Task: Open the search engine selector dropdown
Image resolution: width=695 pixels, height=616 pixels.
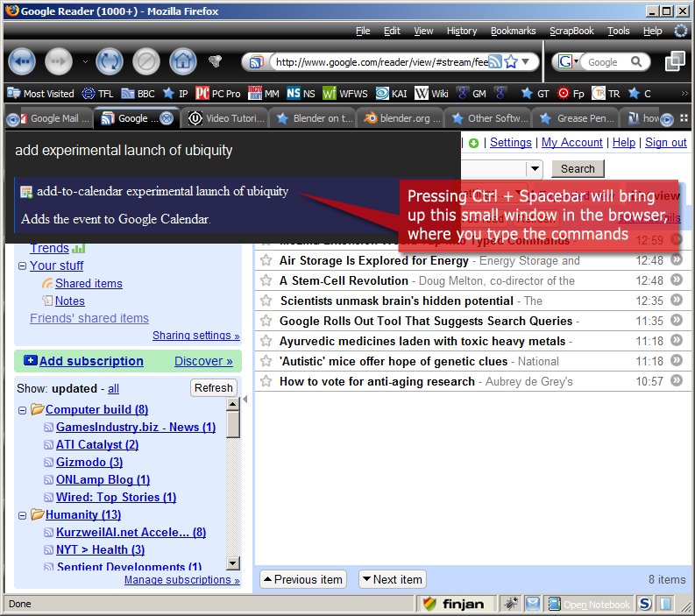Action: click(x=576, y=61)
